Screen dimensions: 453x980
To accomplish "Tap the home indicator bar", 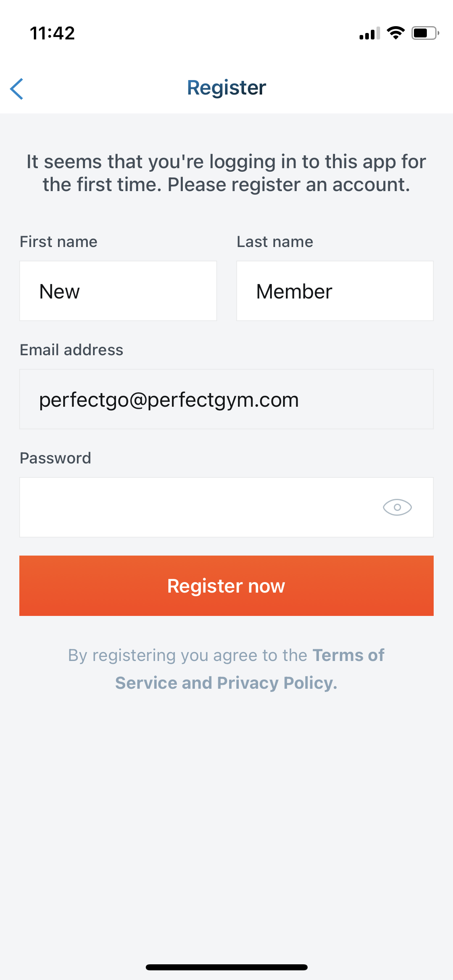I will point(226,967).
